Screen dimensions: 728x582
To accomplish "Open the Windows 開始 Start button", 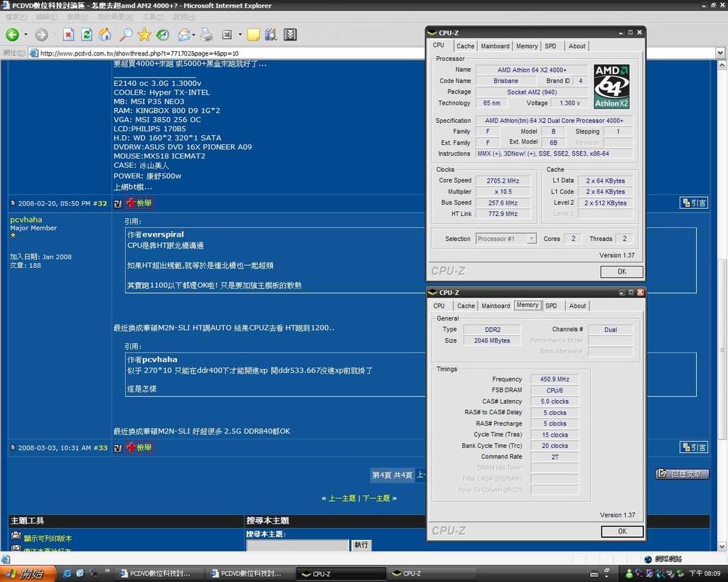I will [28, 573].
